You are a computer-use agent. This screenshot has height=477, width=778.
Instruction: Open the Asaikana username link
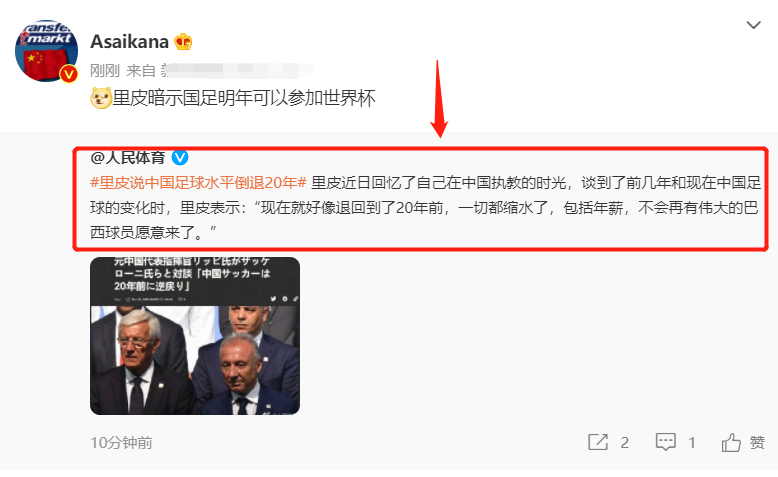click(130, 42)
